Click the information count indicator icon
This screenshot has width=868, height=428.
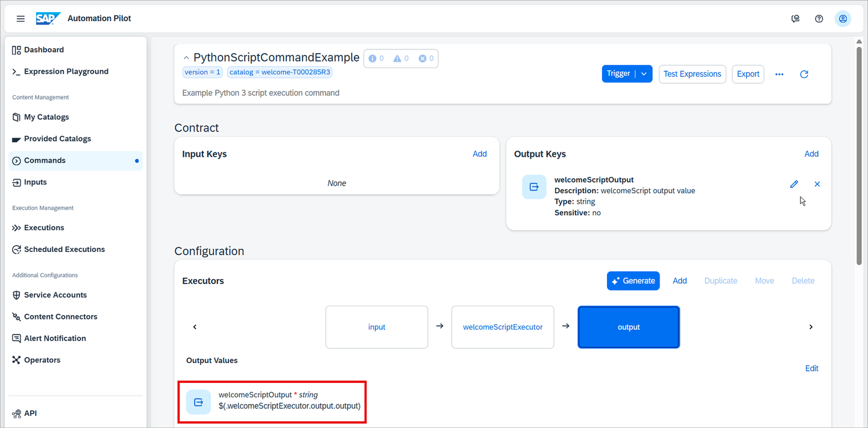(x=373, y=58)
